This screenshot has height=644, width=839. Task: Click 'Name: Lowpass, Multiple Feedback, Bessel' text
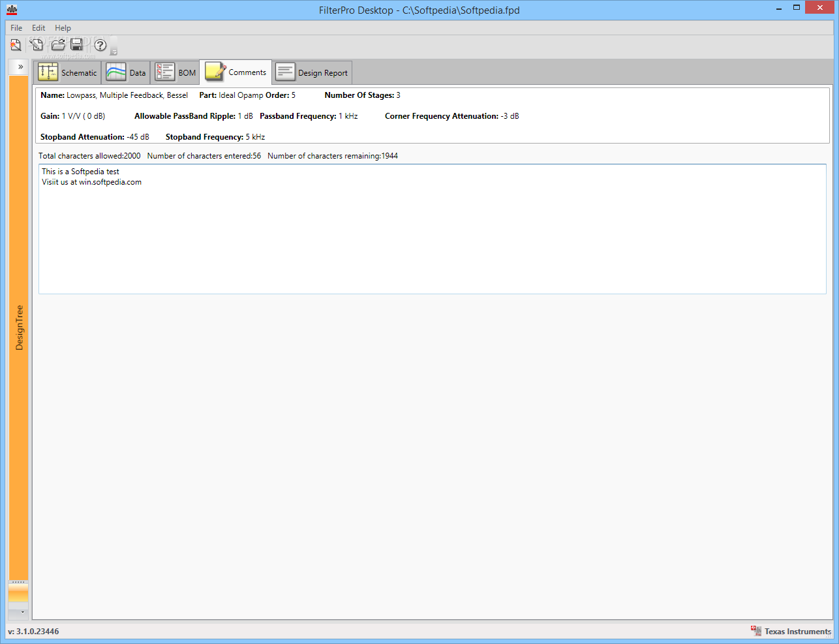tap(114, 95)
